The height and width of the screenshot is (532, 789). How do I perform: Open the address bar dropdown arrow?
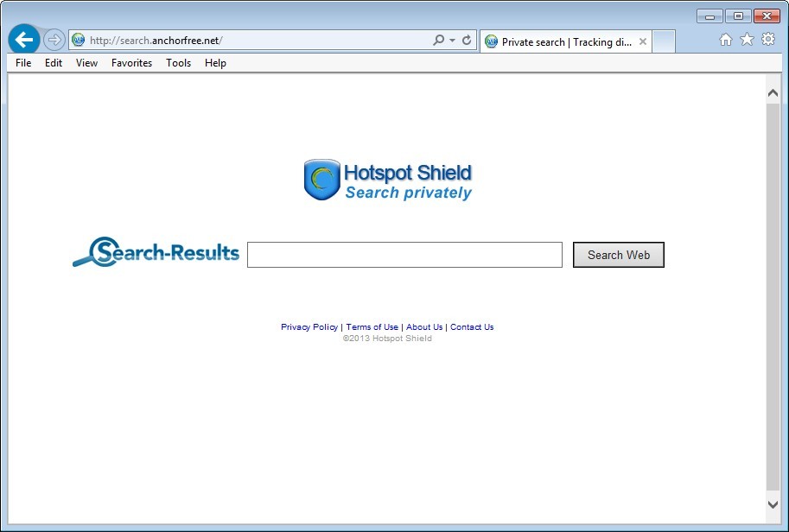click(x=452, y=41)
